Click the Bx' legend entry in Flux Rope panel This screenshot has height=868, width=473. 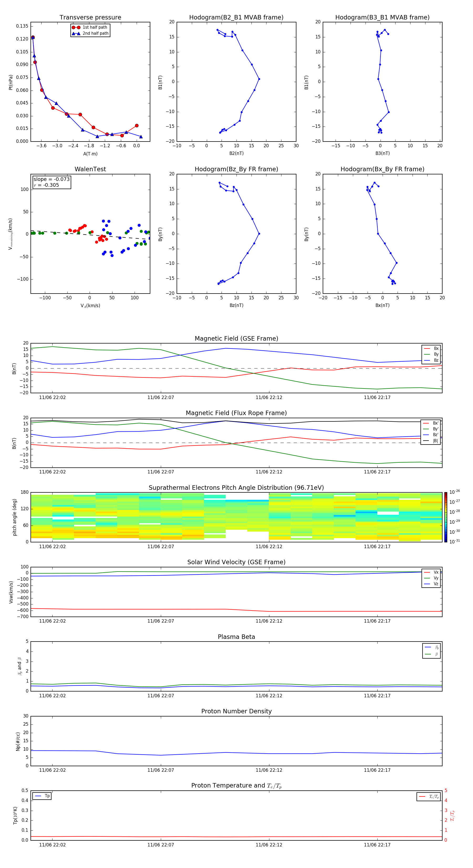(431, 423)
